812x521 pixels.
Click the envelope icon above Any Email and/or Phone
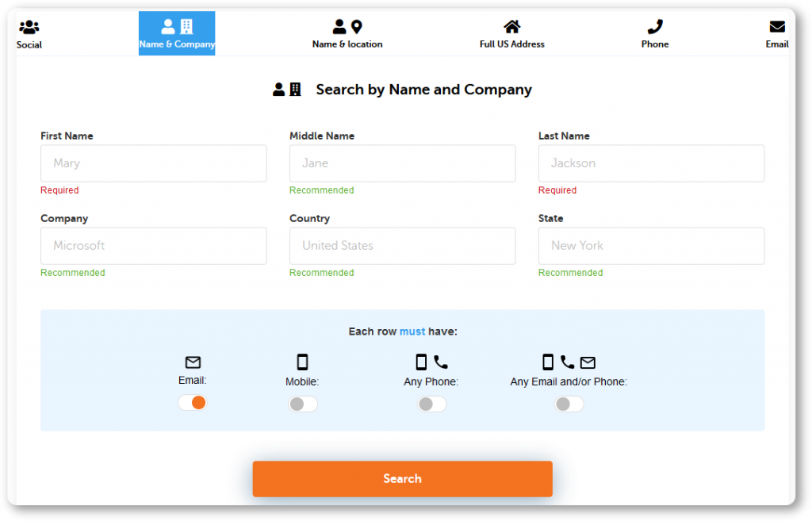588,362
